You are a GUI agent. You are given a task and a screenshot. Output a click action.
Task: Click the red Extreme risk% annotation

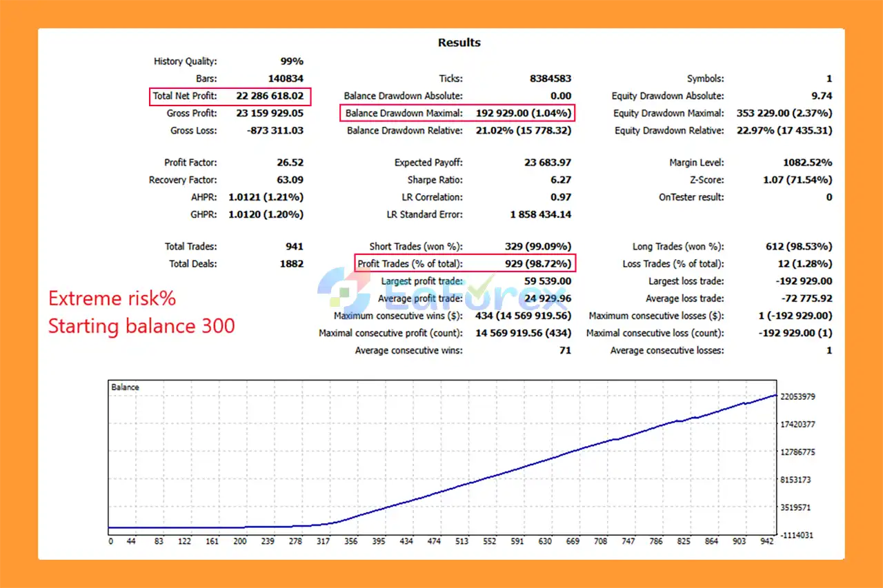[x=112, y=298]
